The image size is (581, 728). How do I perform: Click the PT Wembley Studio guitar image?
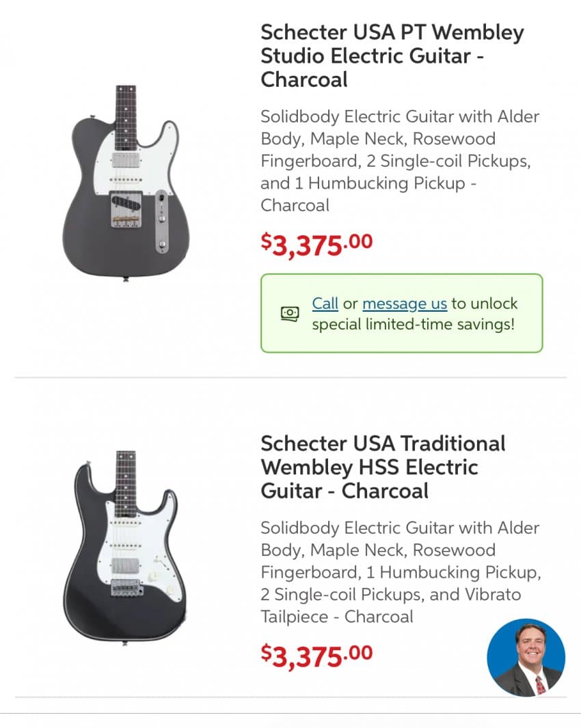[x=126, y=183]
